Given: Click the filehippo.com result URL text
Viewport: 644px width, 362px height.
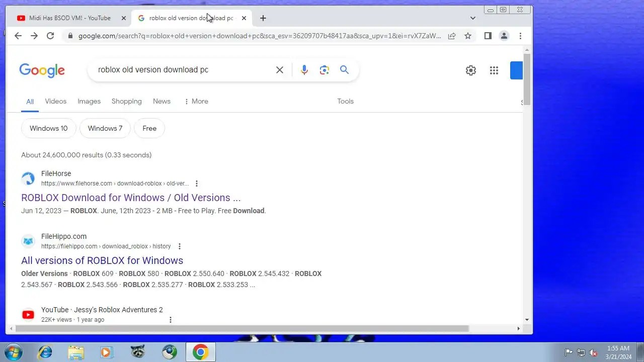Looking at the screenshot, I should point(106,246).
